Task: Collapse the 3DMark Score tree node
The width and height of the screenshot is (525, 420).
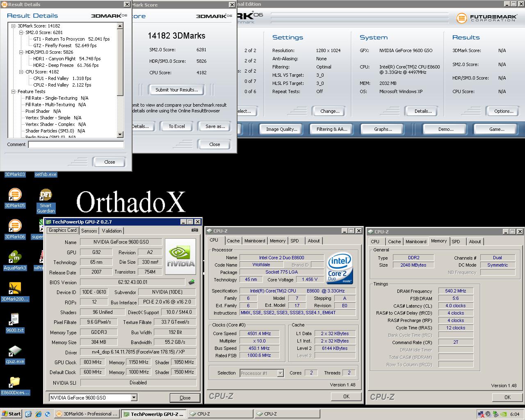Action: [13, 26]
